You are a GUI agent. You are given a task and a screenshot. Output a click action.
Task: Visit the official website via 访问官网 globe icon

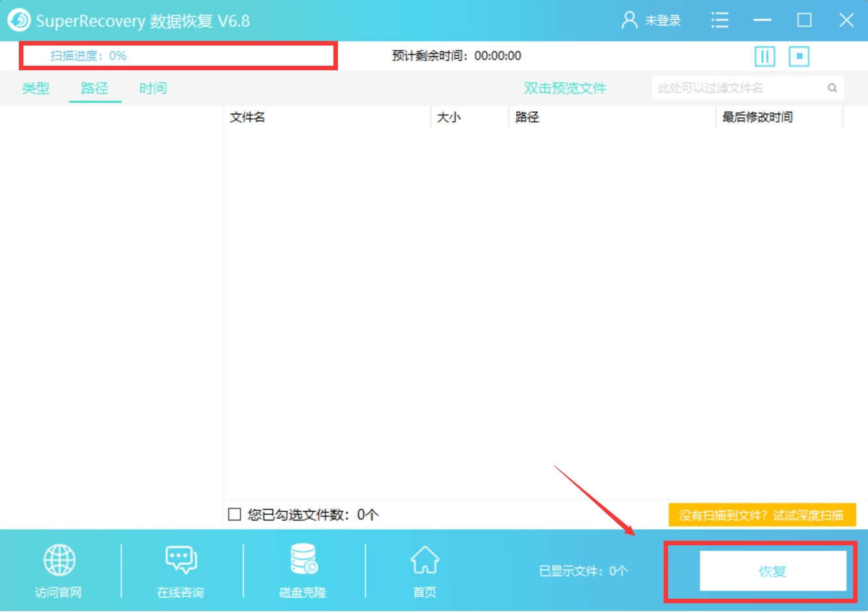58,569
